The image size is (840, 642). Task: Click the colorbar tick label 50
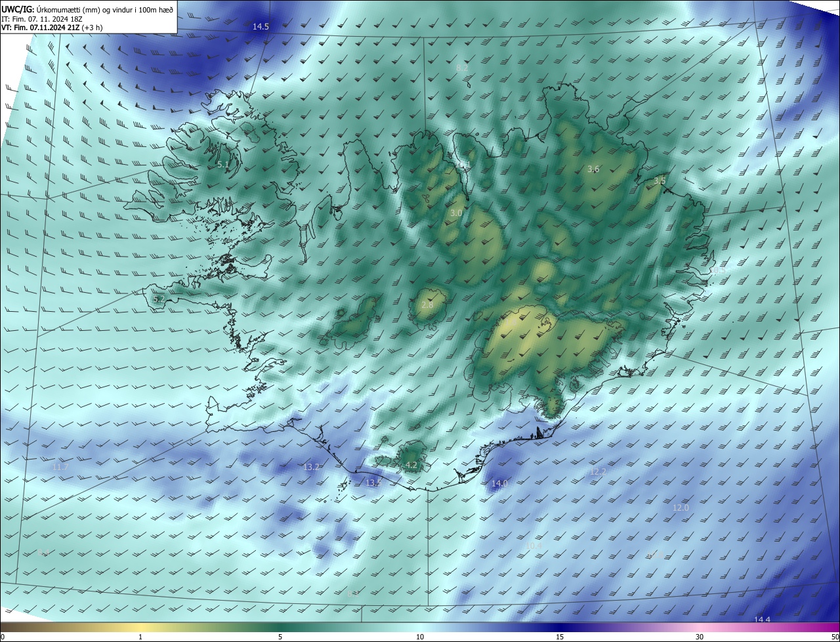point(835,637)
